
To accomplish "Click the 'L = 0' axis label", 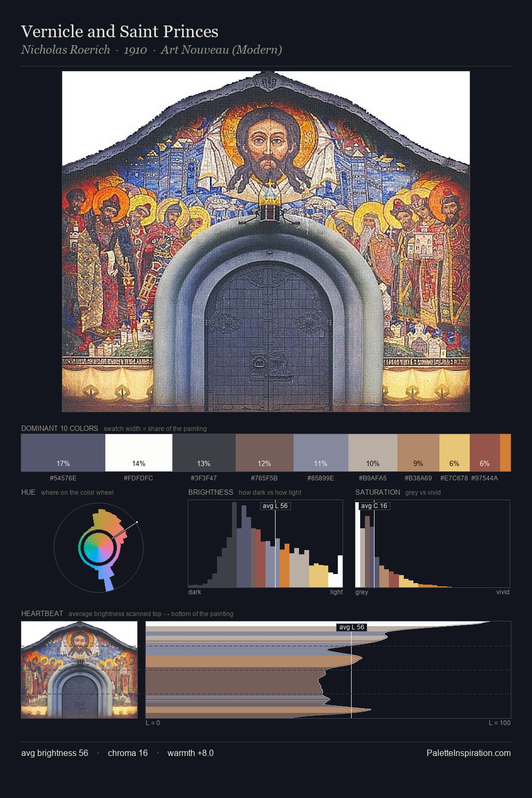I will [x=153, y=723].
